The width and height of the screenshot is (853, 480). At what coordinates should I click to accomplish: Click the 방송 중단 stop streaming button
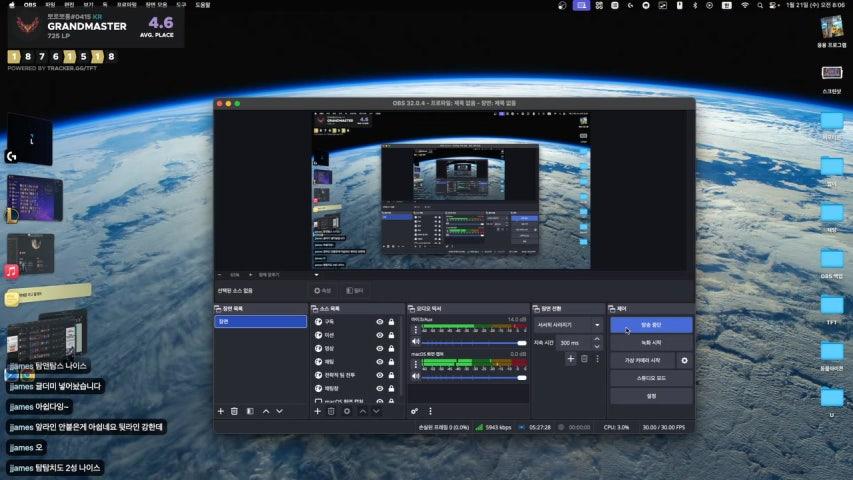(651, 325)
